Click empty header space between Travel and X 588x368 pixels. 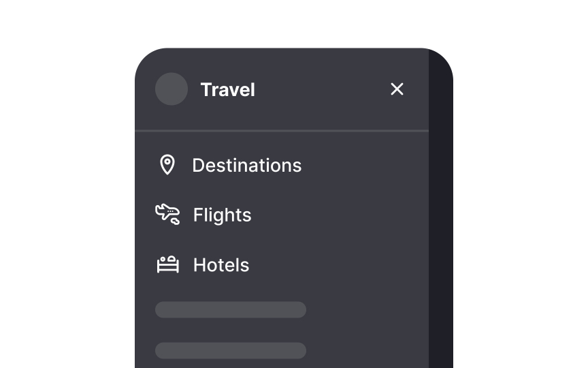[x=320, y=89]
